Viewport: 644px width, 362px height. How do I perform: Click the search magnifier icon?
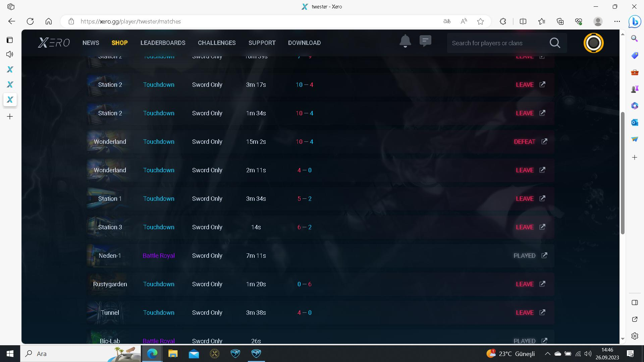coord(555,43)
